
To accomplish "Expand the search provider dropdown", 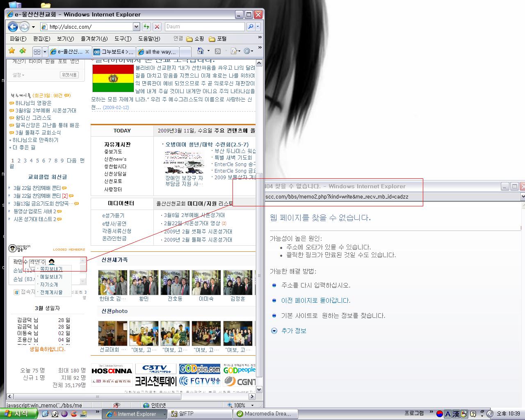I will tap(258, 27).
